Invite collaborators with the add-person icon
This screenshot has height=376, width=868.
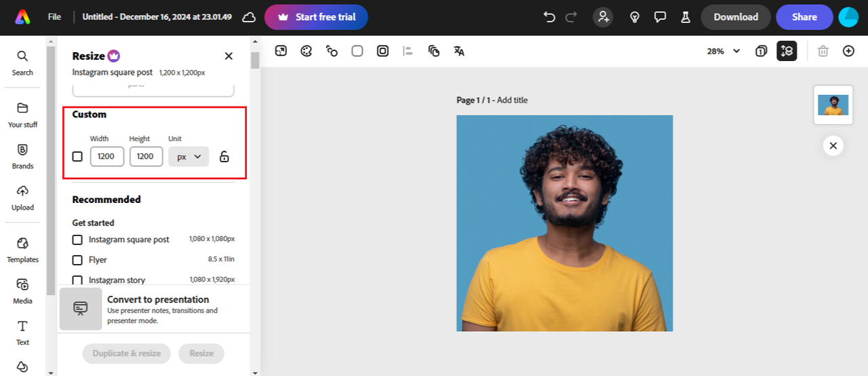point(603,17)
